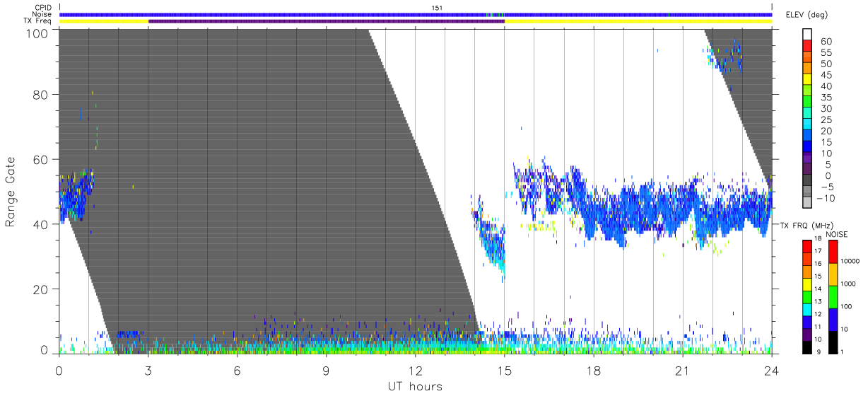Pick the white top segment of ELEV colorbar
Viewport: 868px width, 401px height.
808,33
